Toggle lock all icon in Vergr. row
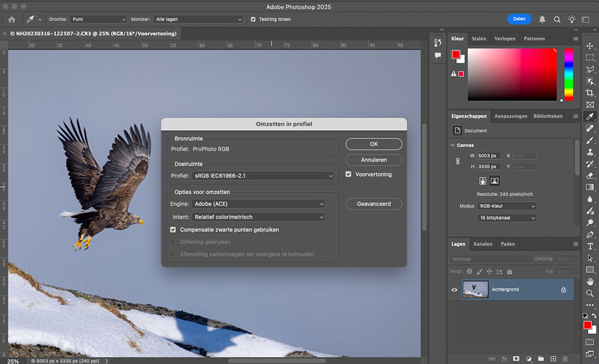599x364 pixels. 510,272
